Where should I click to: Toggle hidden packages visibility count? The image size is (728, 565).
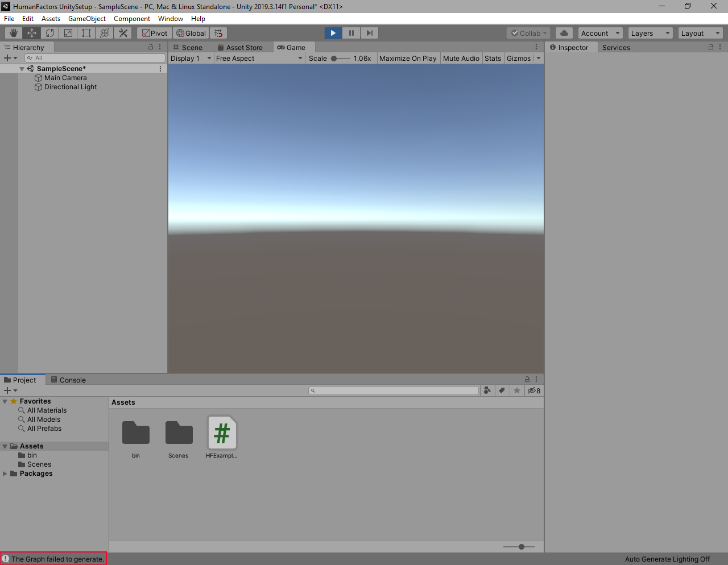[534, 390]
